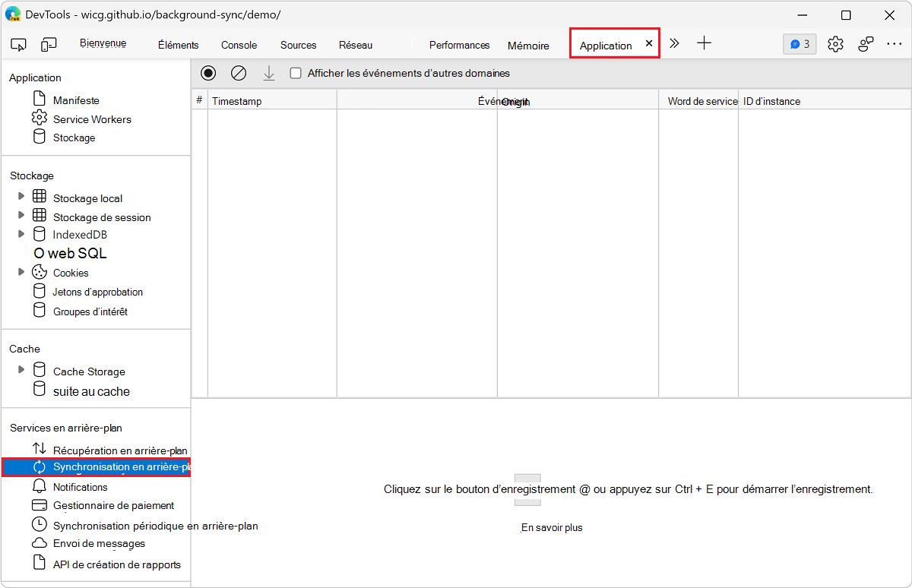Screen dimensions: 912x588
Task: Select Service Workers in the sidebar
Action: point(91,119)
